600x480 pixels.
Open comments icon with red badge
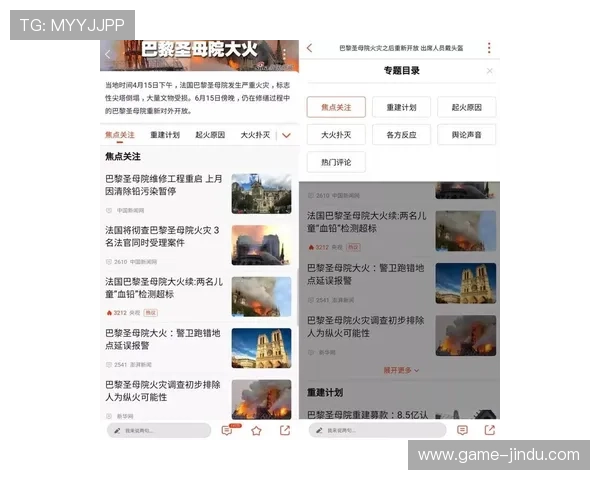(x=228, y=430)
